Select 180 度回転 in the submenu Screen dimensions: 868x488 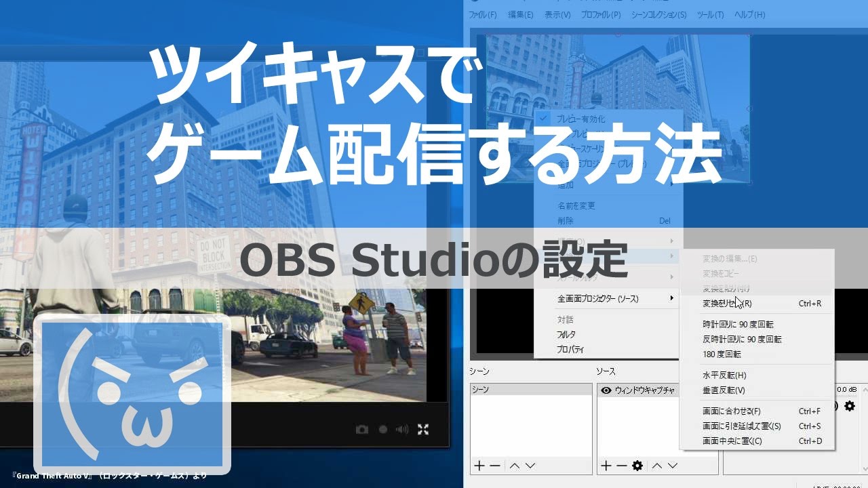point(757,354)
